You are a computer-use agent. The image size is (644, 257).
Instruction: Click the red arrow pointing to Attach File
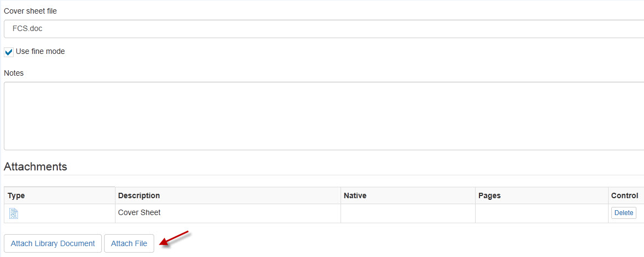[x=174, y=239]
